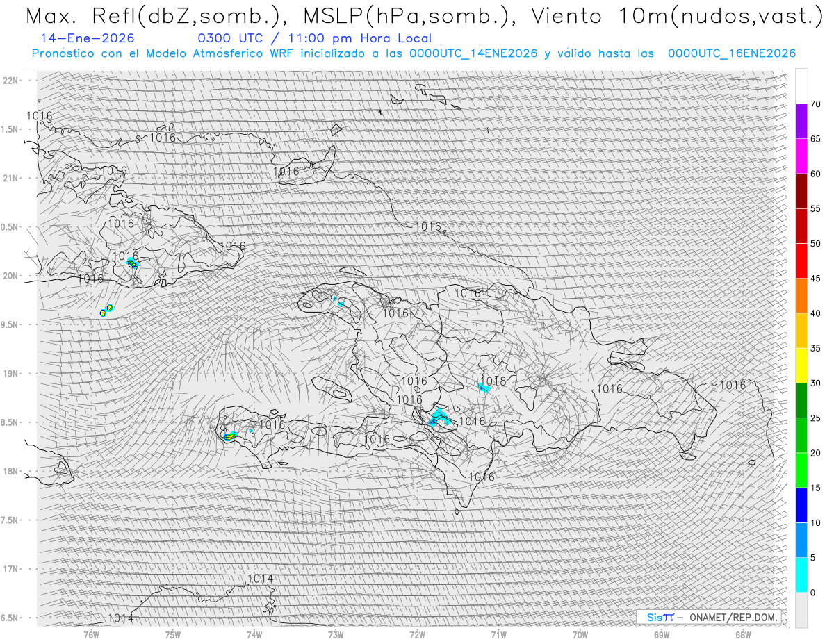This screenshot has height=644, width=834.
Task: Click the '68W' longitude axis label
Action: pos(742,634)
